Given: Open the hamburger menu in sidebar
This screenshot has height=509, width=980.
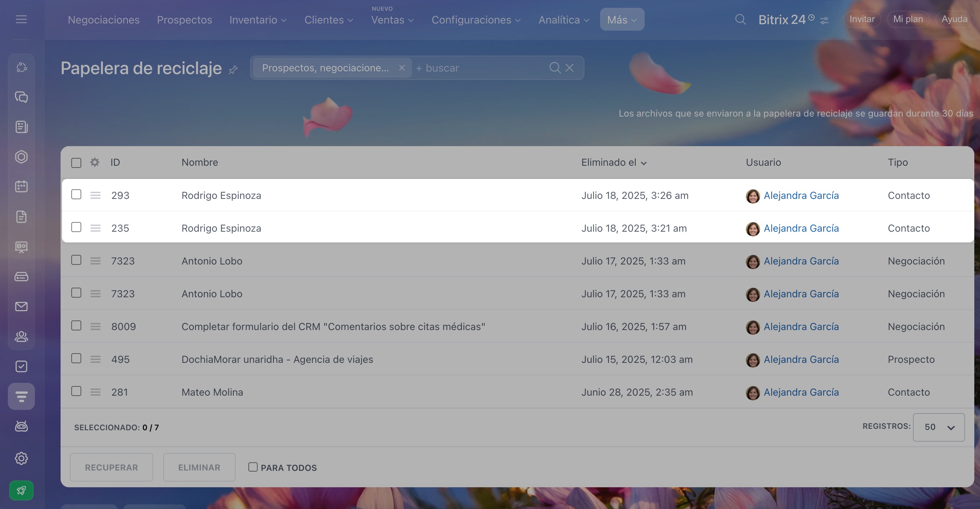Looking at the screenshot, I should pos(21,19).
